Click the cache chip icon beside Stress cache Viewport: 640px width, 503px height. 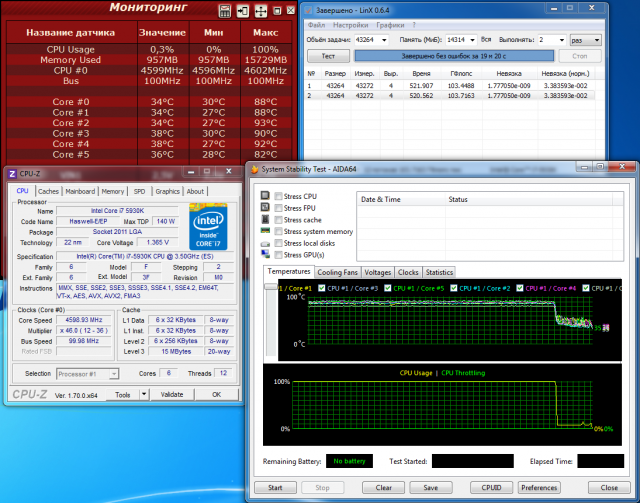coord(265,219)
